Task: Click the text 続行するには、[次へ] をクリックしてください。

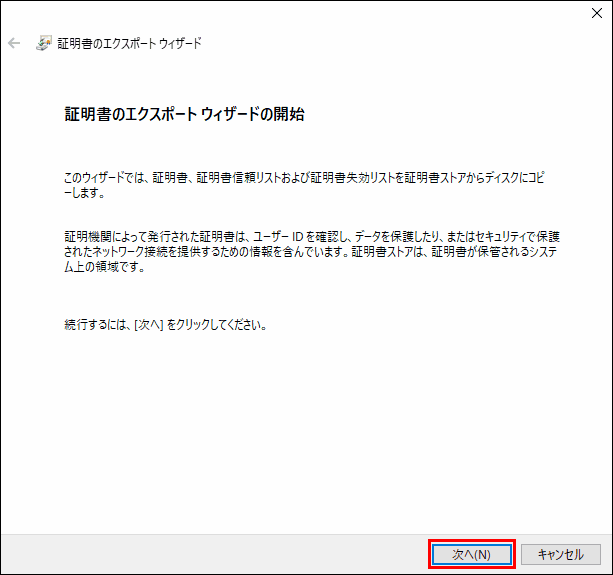Action: 166,324
